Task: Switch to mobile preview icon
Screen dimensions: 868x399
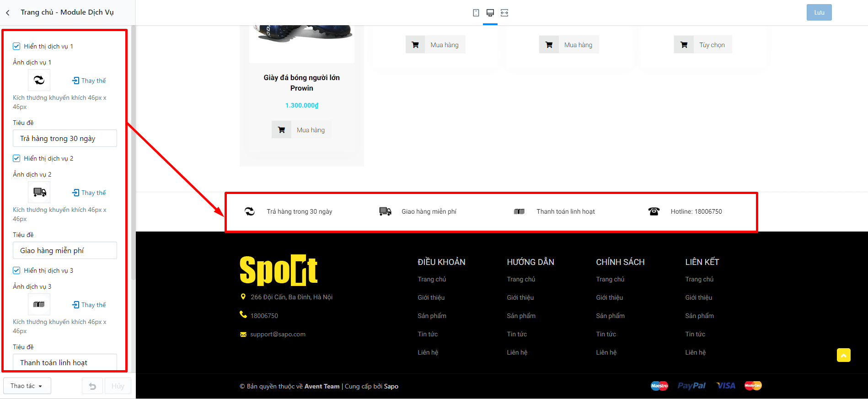Action: [x=476, y=13]
